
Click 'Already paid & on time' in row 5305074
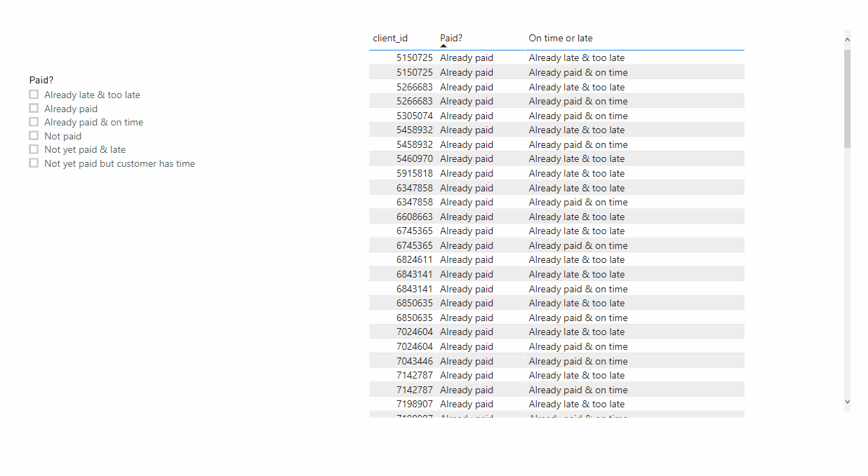coord(578,116)
